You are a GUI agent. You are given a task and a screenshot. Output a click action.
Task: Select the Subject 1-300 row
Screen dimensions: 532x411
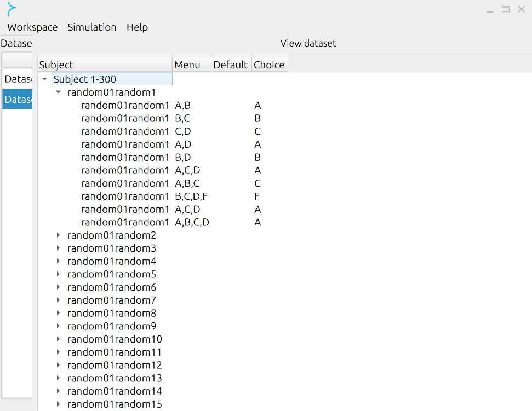[112, 79]
